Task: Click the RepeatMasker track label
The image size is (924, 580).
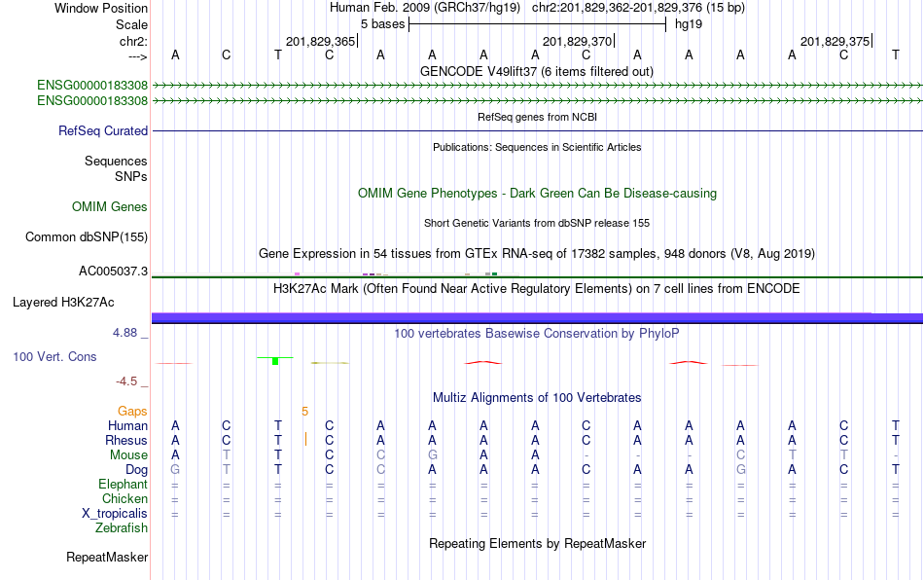Action: [x=107, y=557]
